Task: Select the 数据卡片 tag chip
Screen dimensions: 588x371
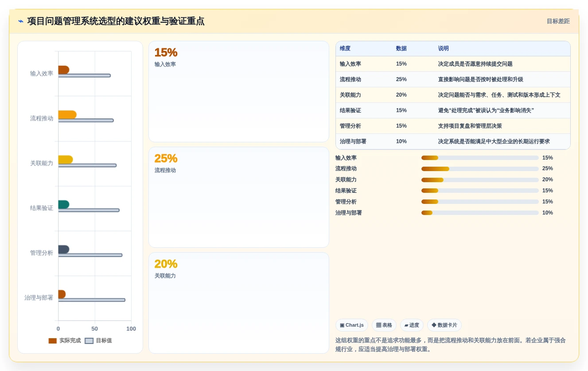Action: [x=444, y=325]
